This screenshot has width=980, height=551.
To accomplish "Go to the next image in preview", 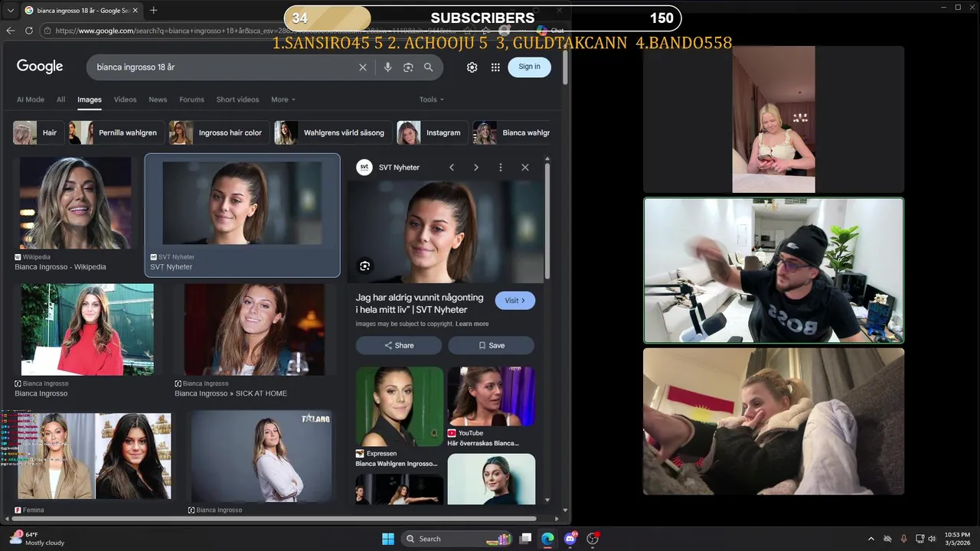I will click(476, 168).
